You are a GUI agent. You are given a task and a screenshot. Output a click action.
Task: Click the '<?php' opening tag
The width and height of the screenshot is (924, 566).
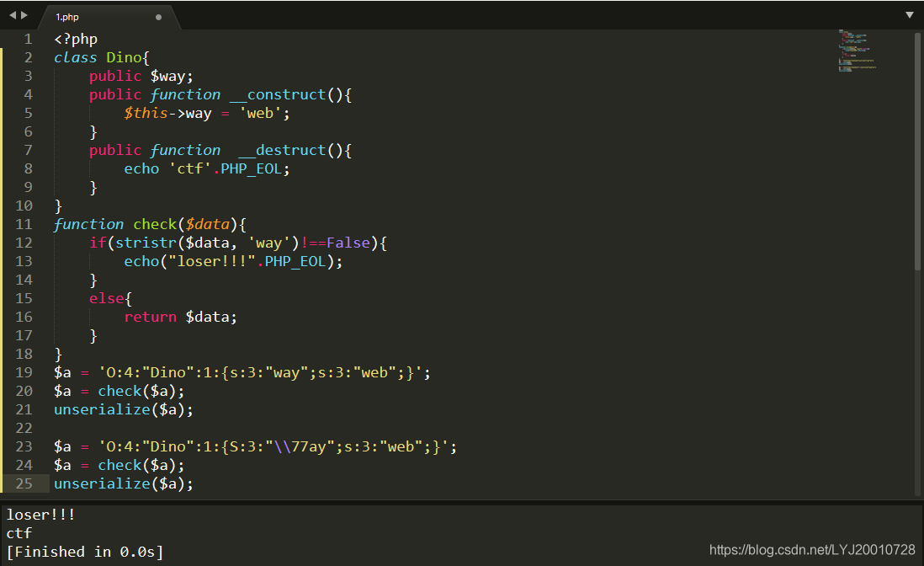point(76,40)
